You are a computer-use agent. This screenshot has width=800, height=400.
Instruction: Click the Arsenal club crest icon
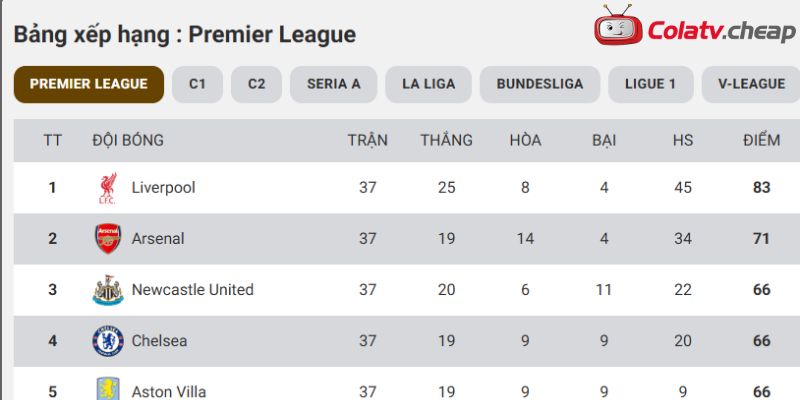pos(108,239)
